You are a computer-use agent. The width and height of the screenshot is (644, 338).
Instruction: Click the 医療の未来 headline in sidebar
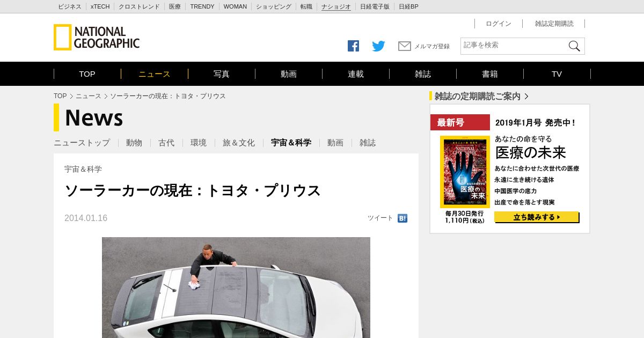531,152
